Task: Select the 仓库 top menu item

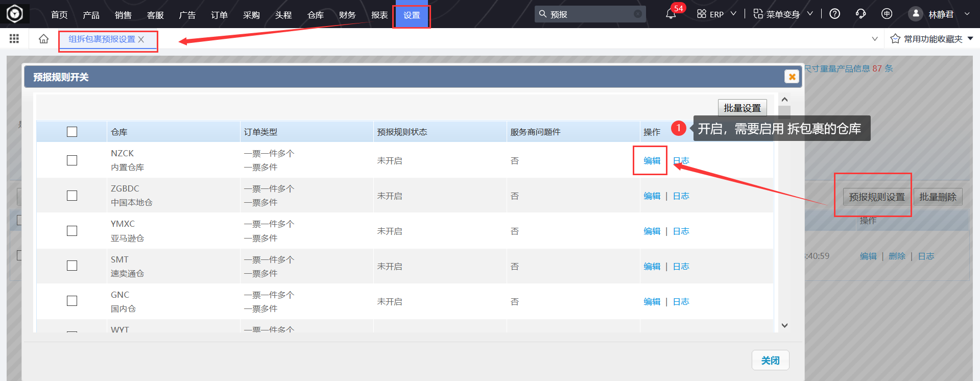Action: (x=316, y=15)
